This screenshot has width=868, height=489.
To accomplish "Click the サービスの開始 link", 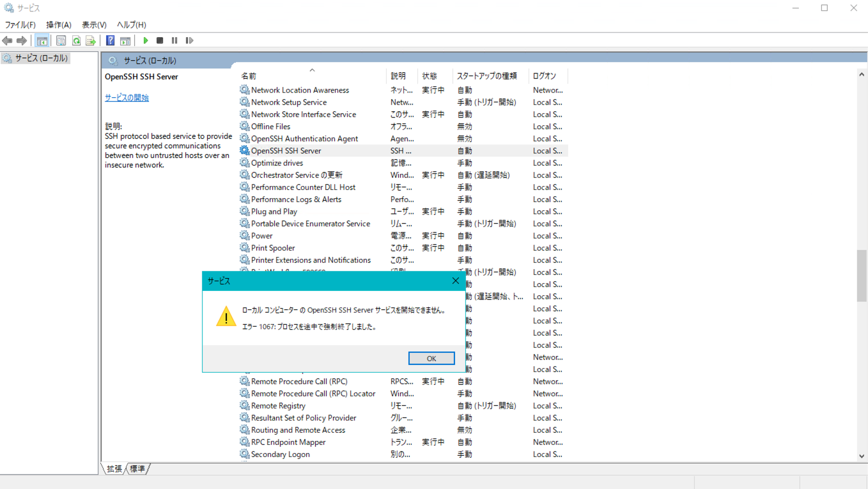I will point(127,98).
